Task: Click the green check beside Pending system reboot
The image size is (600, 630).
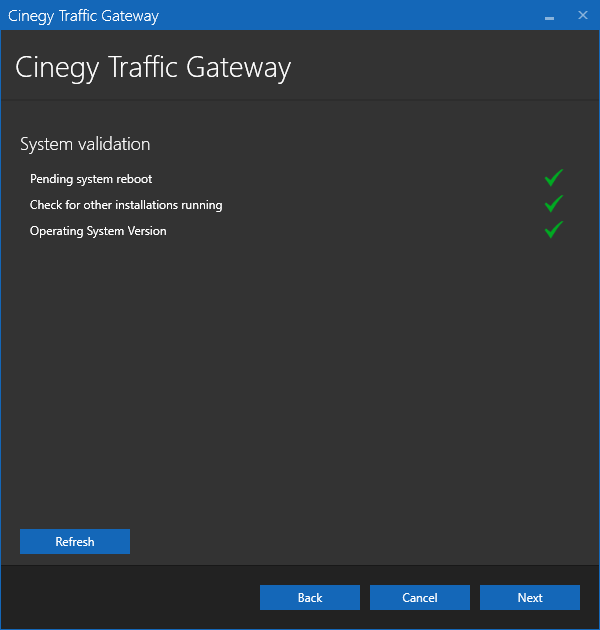Action: [x=554, y=178]
